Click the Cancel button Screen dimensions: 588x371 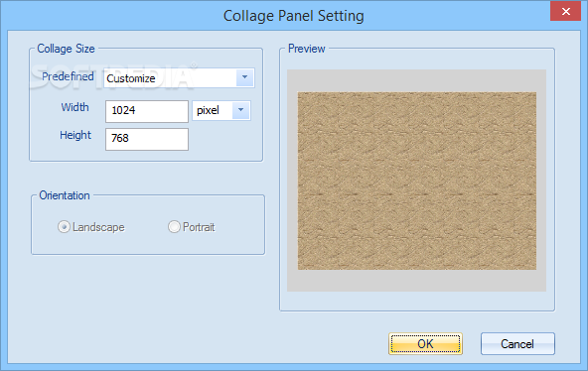click(x=517, y=343)
